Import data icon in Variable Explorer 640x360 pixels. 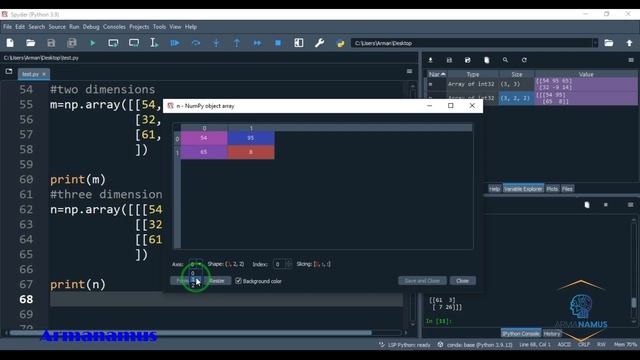[x=430, y=60]
